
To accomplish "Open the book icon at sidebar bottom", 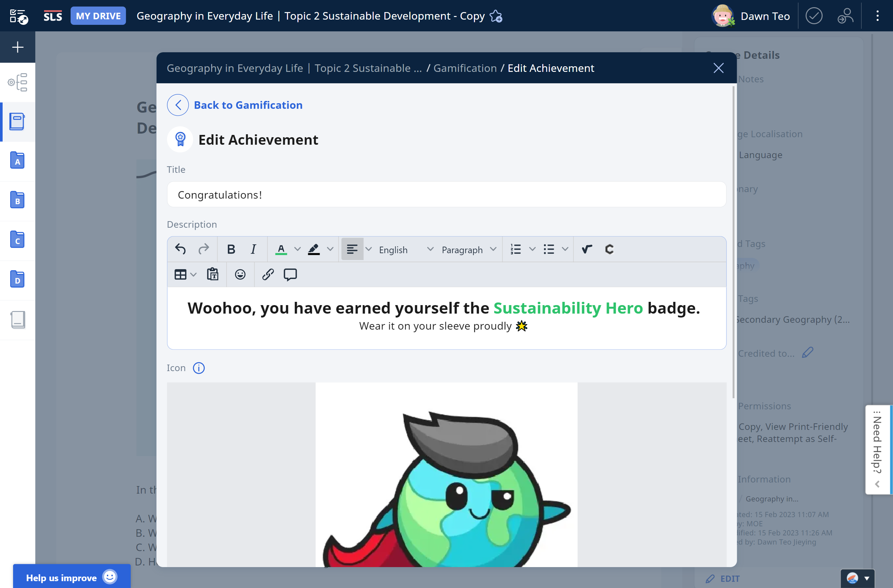I will tap(18, 320).
